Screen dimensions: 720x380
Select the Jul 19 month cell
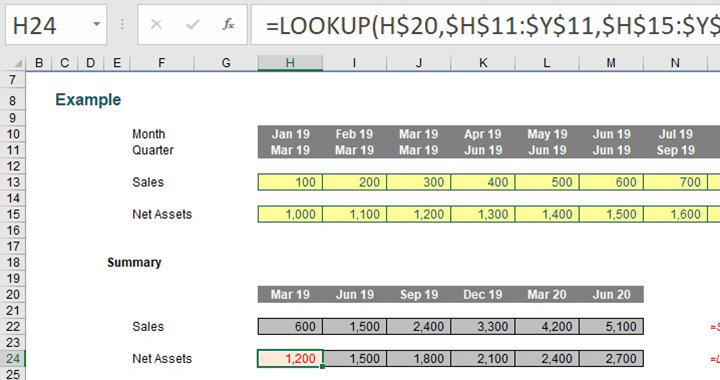click(676, 134)
